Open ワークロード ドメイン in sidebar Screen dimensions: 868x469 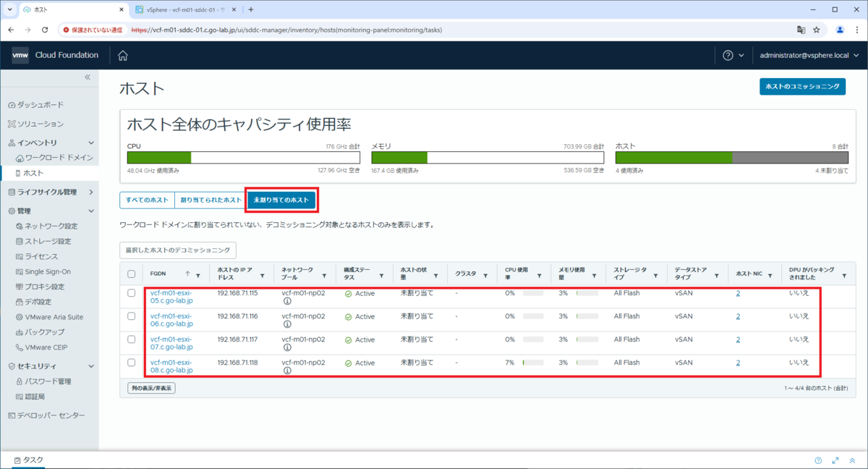pos(59,157)
